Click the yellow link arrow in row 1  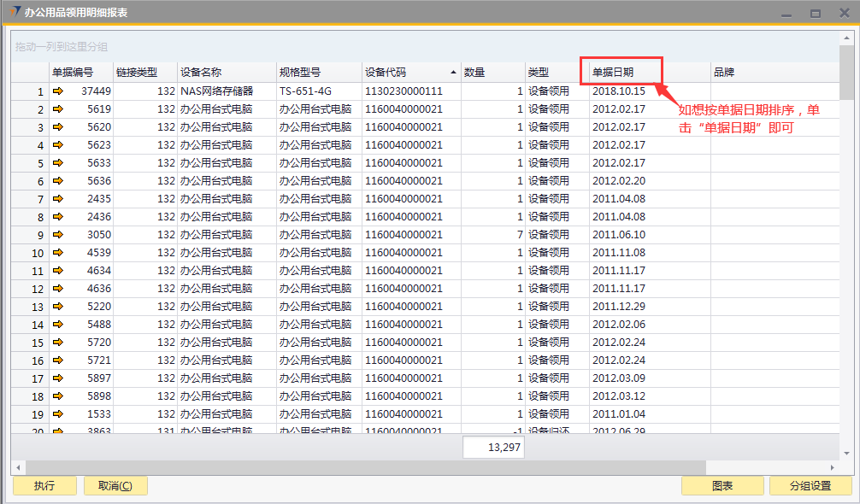pyautogui.click(x=58, y=91)
